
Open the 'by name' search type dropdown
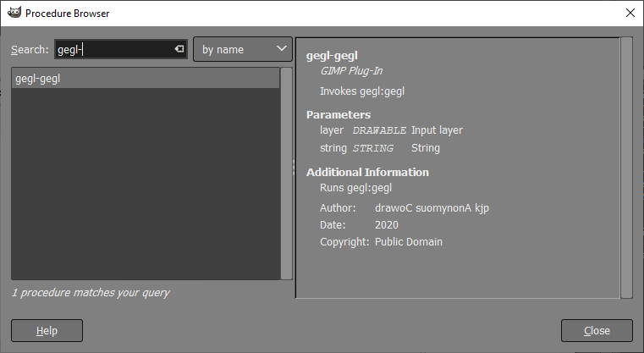pyautogui.click(x=243, y=49)
